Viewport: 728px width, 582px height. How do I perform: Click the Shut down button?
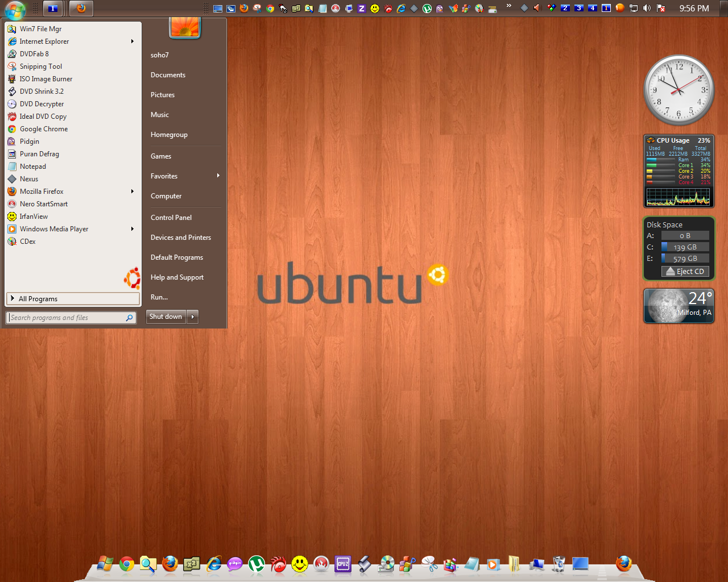tap(166, 317)
